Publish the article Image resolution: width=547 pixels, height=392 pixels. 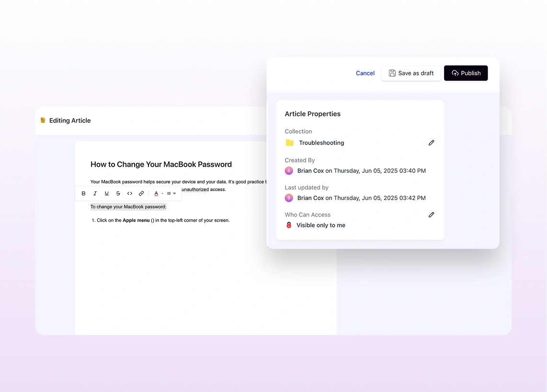[466, 73]
